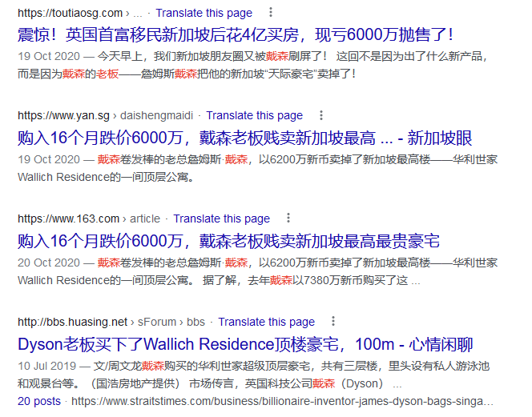Screen dimensions: 532x417
Task: Open the 新加坡眼 headline about 戴森老板 selling
Action: pos(244,138)
